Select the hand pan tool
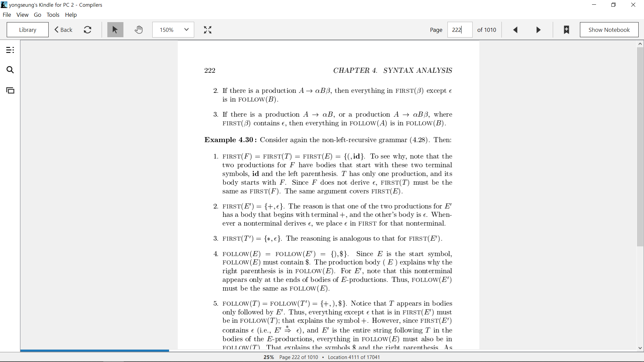This screenshot has width=644, height=362. 139,30
